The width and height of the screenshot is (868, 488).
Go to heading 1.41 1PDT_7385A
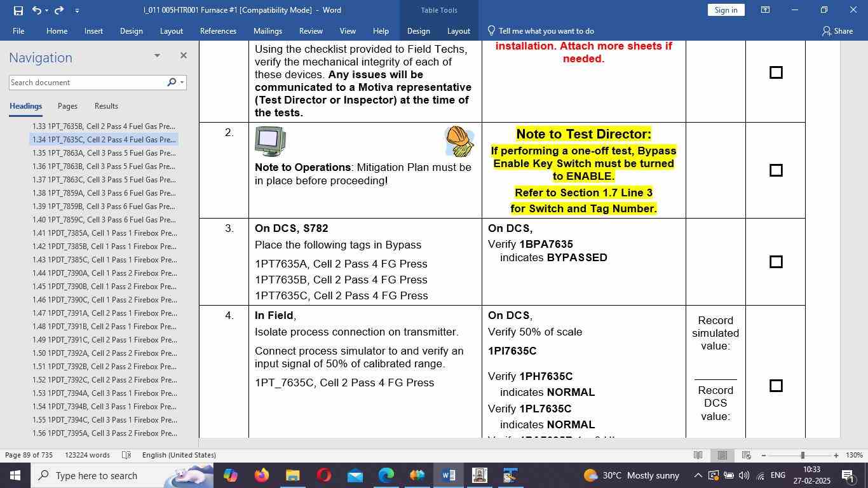(104, 233)
